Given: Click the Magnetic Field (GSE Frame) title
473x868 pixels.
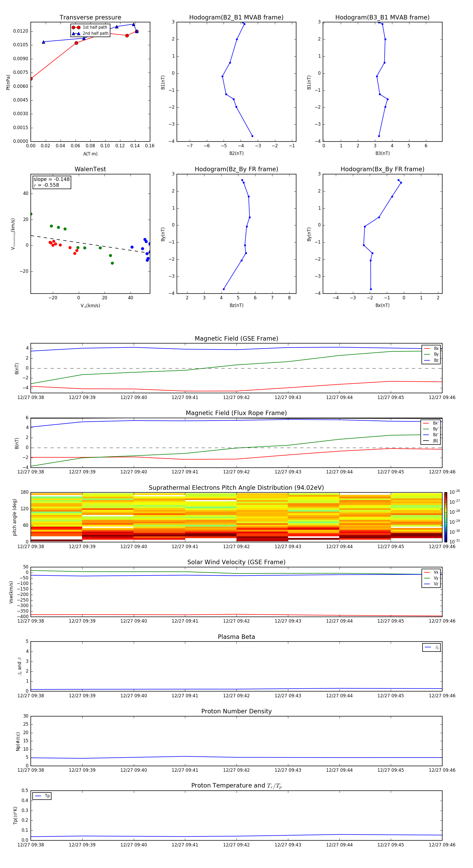Looking at the screenshot, I should [x=236, y=339].
